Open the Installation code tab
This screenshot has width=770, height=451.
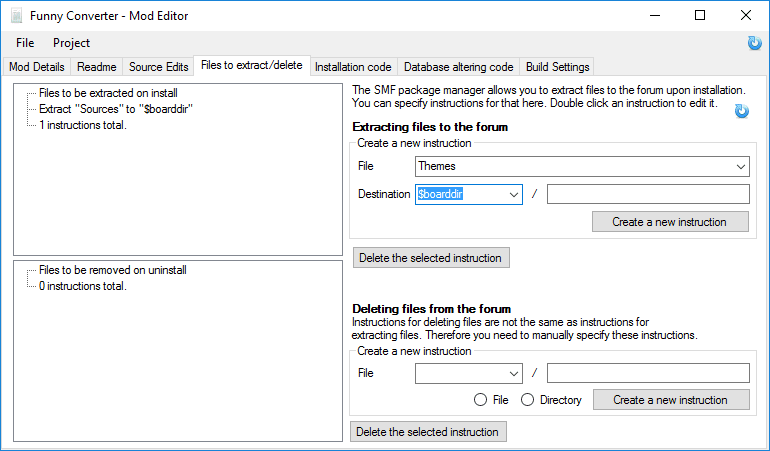pos(353,67)
